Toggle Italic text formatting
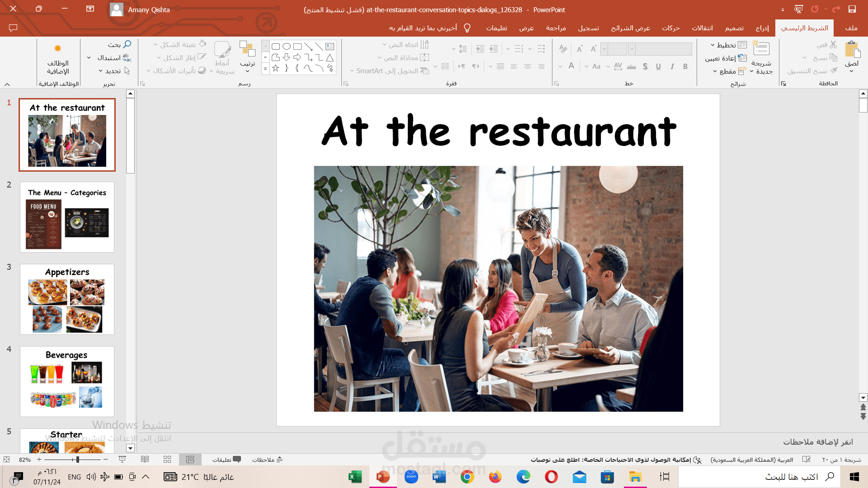The image size is (868, 488). tap(672, 66)
